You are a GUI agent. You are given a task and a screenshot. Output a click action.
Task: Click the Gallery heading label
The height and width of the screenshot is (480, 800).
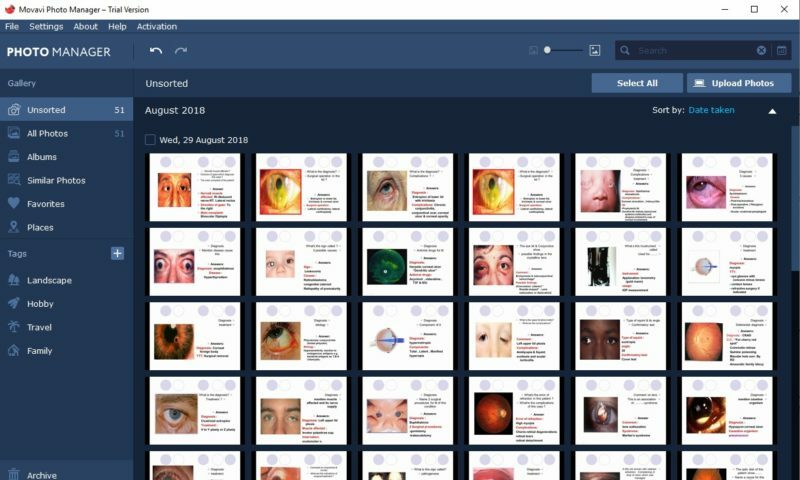[x=21, y=83]
